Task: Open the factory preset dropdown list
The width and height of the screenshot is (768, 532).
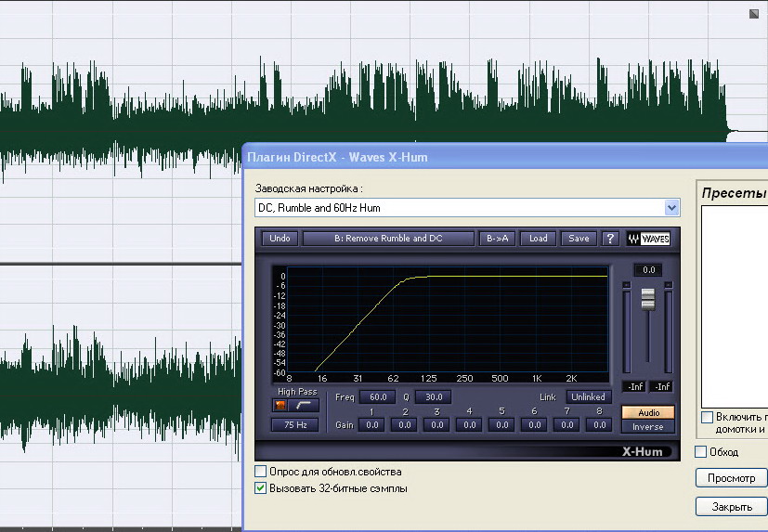Action: (x=671, y=208)
